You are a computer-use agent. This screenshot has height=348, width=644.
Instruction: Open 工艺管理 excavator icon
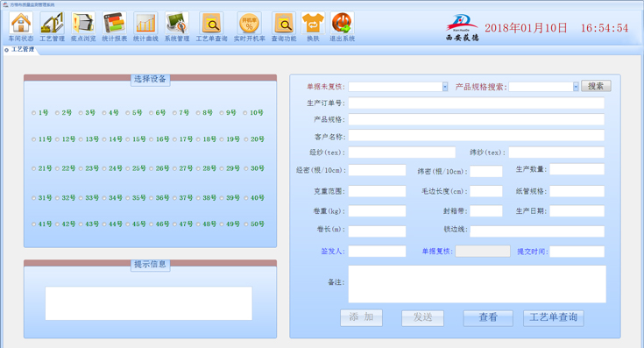click(53, 23)
